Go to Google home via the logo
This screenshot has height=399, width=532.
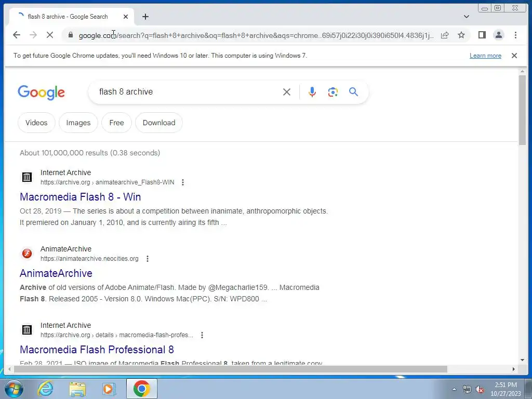[41, 92]
